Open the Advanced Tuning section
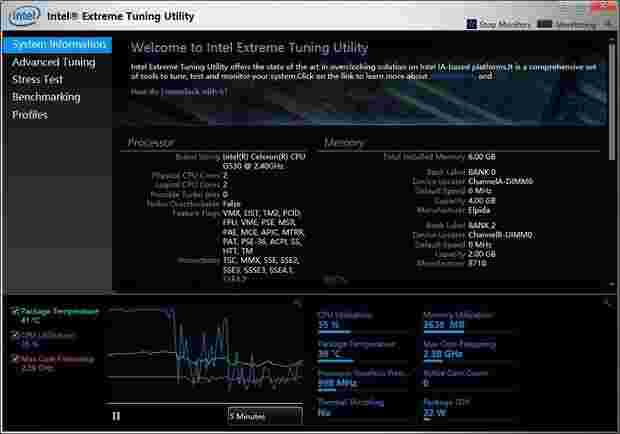Viewport: 620px width, 434px height. 54,62
